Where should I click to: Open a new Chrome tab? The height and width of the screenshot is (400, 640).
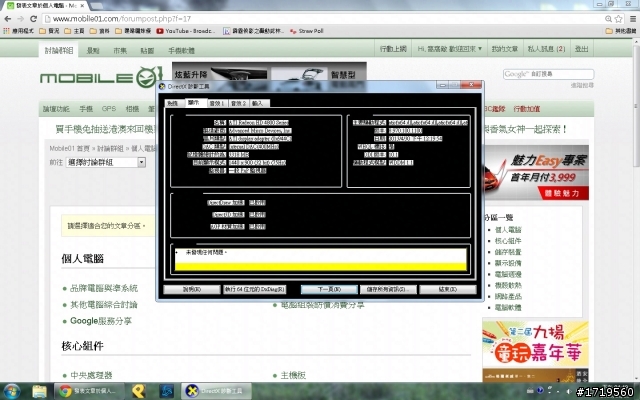[x=96, y=6]
